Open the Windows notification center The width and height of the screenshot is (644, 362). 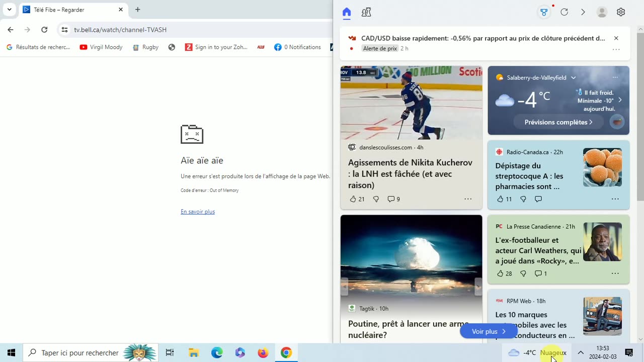pos(629,353)
